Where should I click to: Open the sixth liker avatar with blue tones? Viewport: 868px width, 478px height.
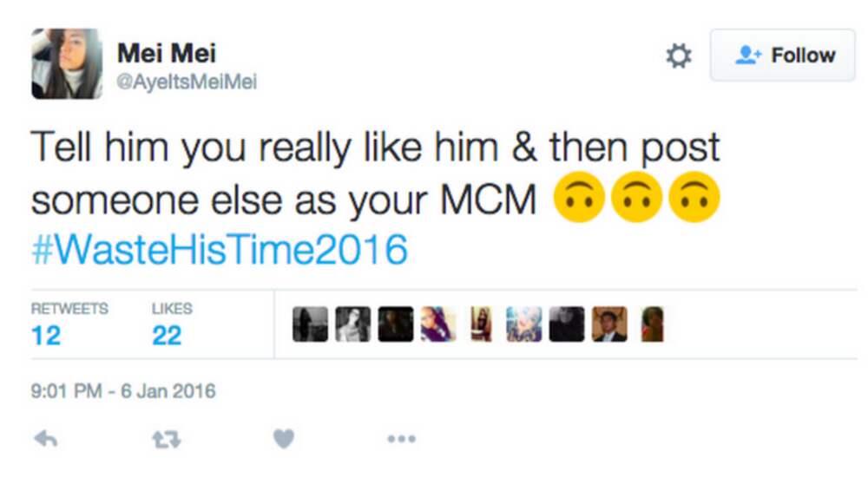click(523, 324)
